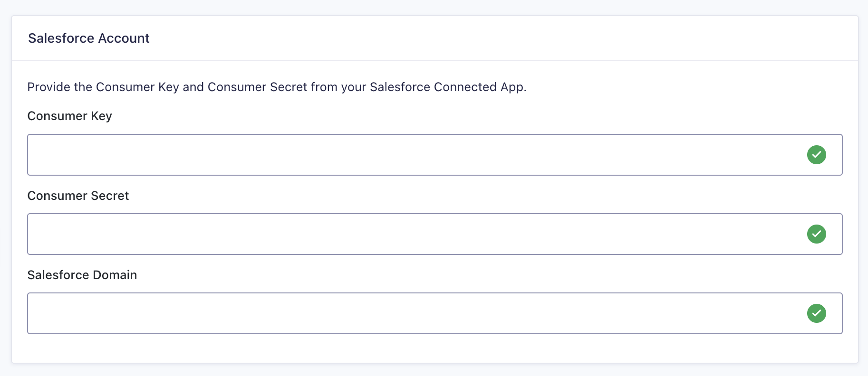The height and width of the screenshot is (376, 868).
Task: Click the green checkmark in Salesforce Domain field
Action: pyautogui.click(x=816, y=313)
